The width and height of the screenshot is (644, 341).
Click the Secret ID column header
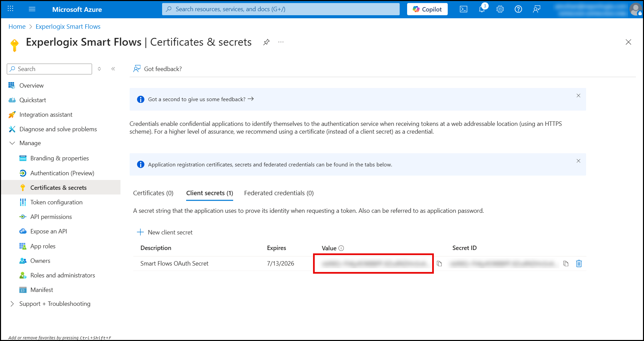click(464, 248)
